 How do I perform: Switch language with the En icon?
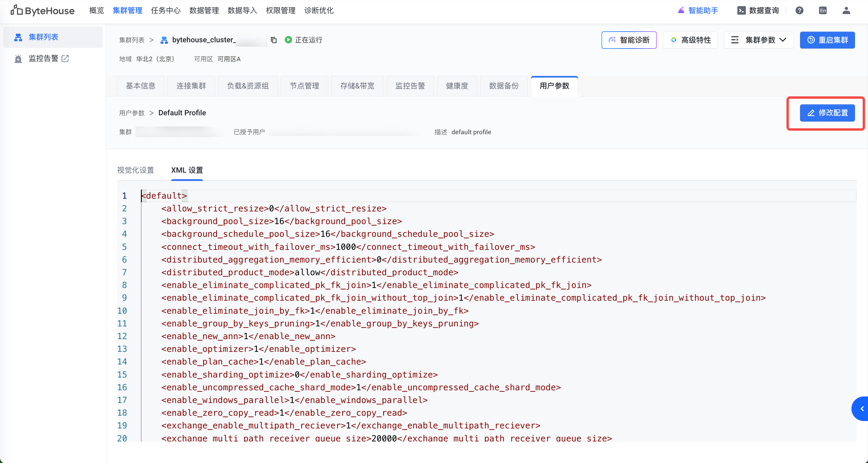point(823,10)
